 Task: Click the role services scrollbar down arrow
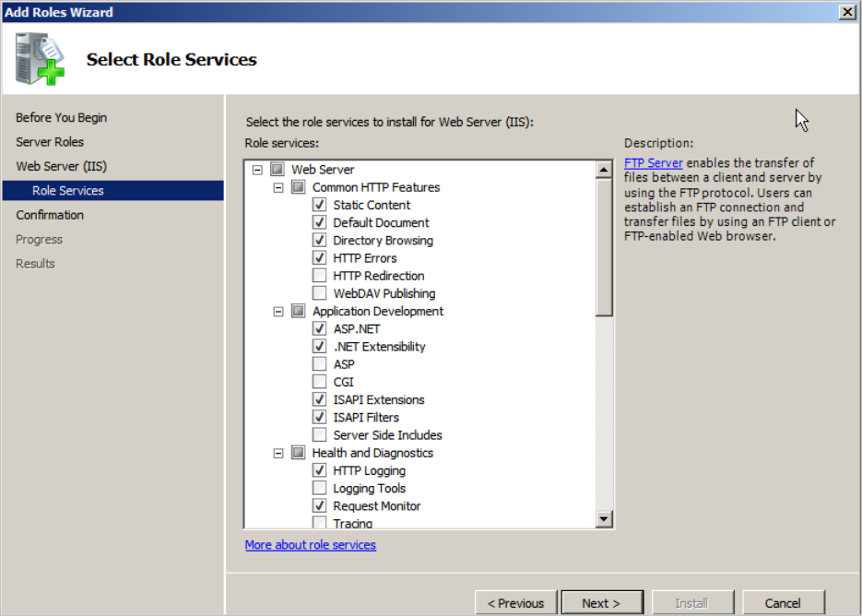click(x=604, y=518)
